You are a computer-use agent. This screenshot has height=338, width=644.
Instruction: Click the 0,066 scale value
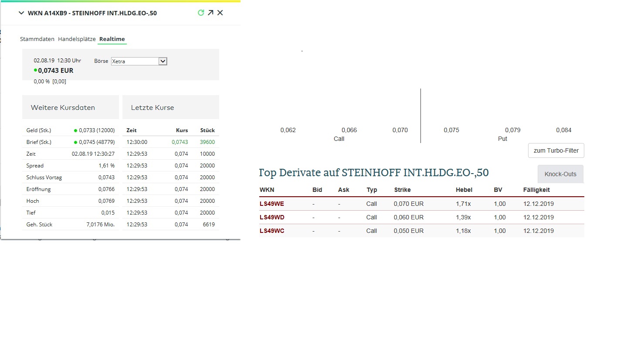click(x=349, y=130)
